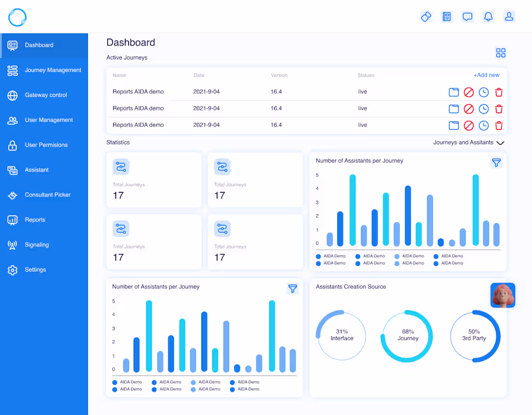Open the news document icon in header
This screenshot has width=532, height=415.
tap(447, 16)
